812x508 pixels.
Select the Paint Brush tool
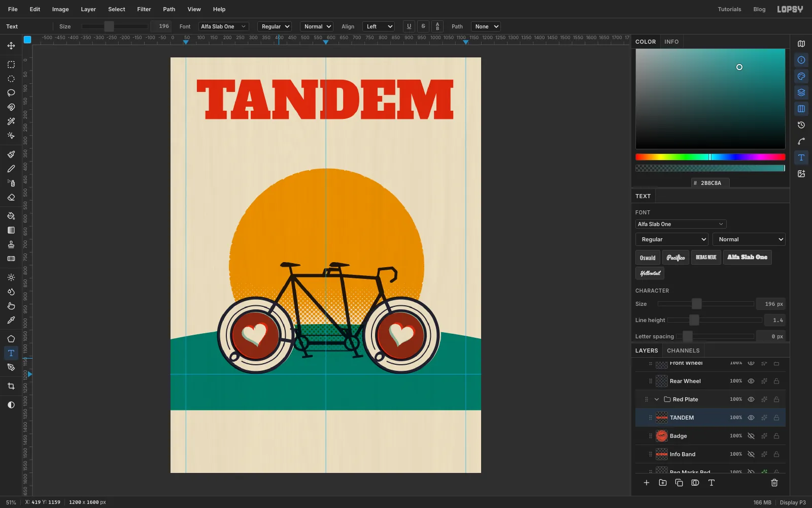pos(11,154)
